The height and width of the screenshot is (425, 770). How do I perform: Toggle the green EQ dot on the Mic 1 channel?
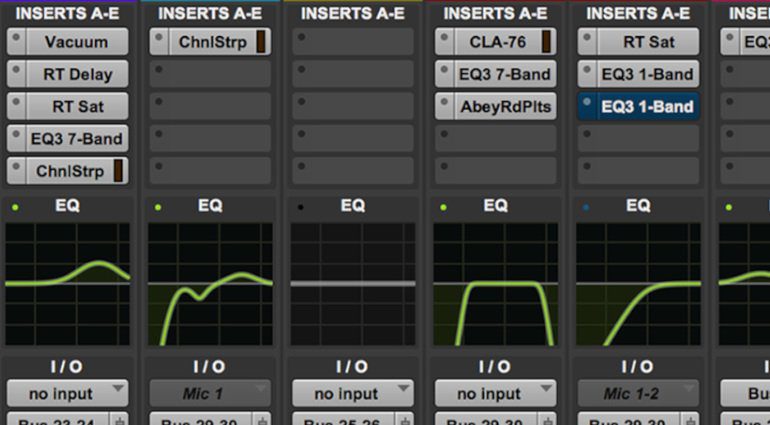tap(158, 207)
